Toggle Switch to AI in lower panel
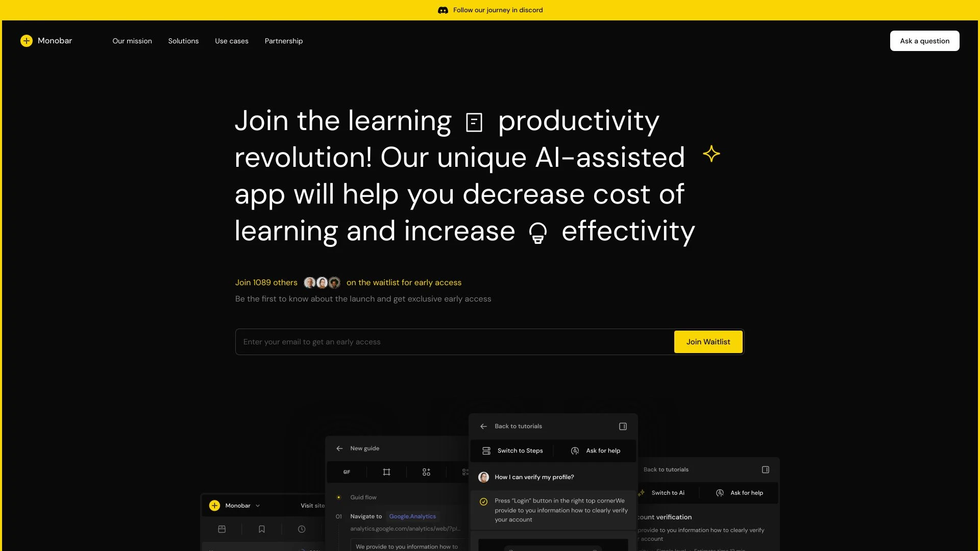 click(x=664, y=492)
